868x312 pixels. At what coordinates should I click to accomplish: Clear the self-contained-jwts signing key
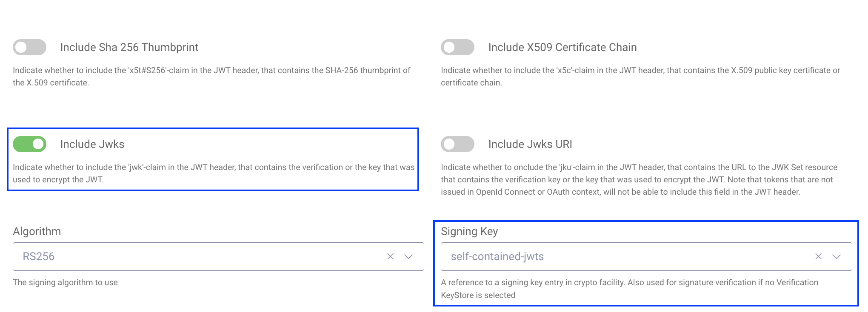(x=818, y=256)
